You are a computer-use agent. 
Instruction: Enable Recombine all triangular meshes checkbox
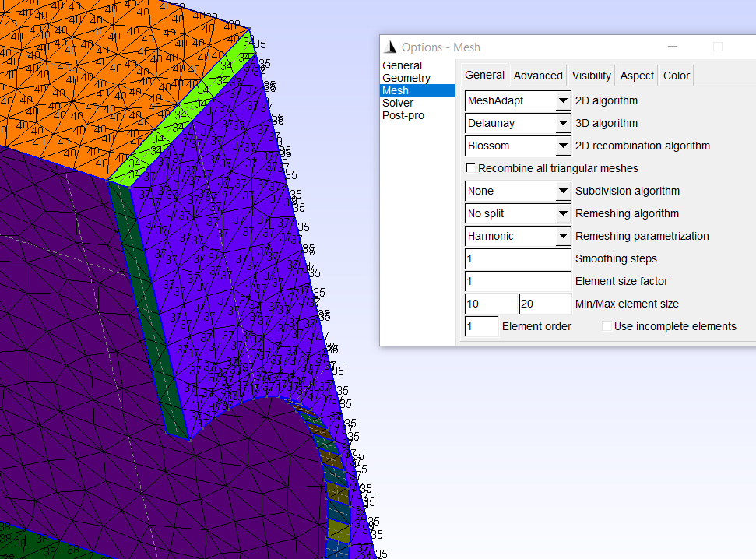[x=471, y=168]
